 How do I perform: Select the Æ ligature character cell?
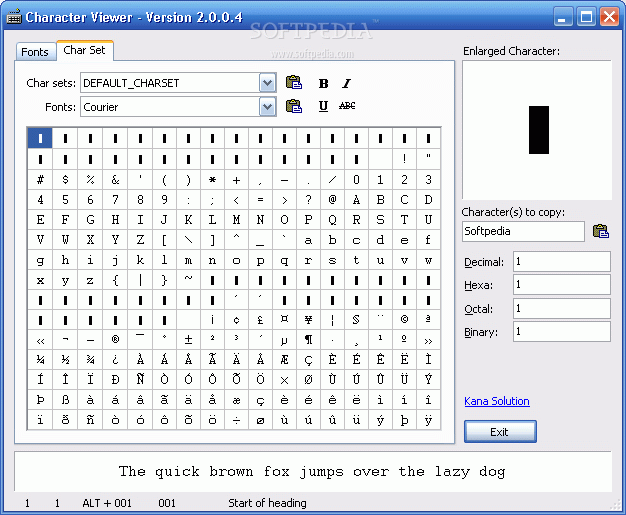pos(284,360)
